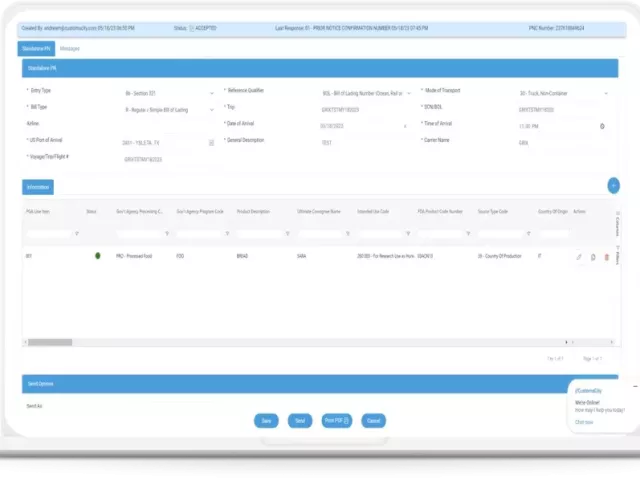Click the Send button
The height and width of the screenshot is (480, 640).
click(300, 421)
